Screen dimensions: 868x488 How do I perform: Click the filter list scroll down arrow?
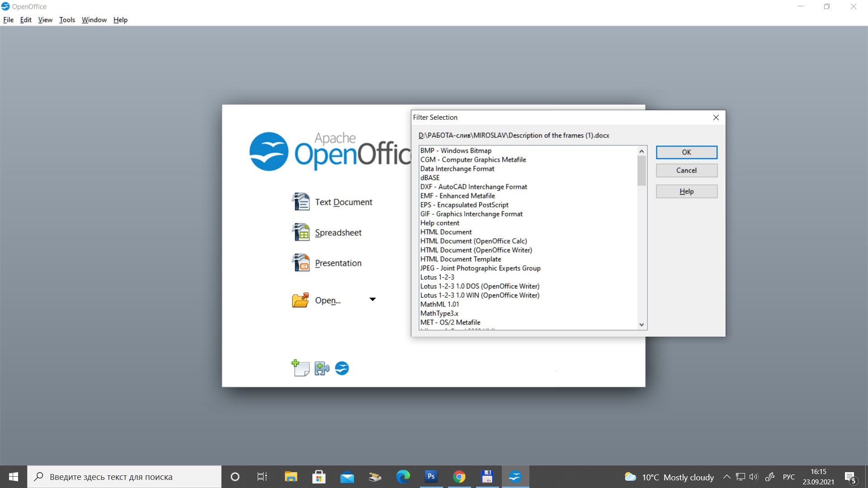pos(642,324)
